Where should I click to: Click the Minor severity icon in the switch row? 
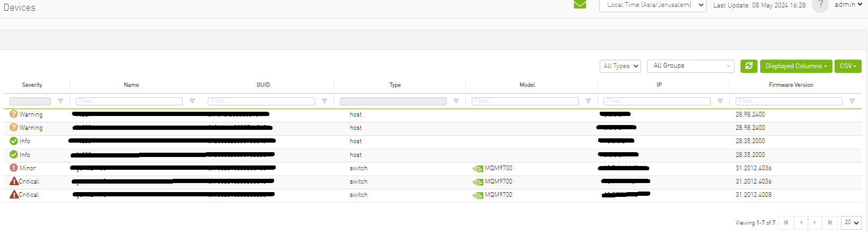[x=14, y=168]
